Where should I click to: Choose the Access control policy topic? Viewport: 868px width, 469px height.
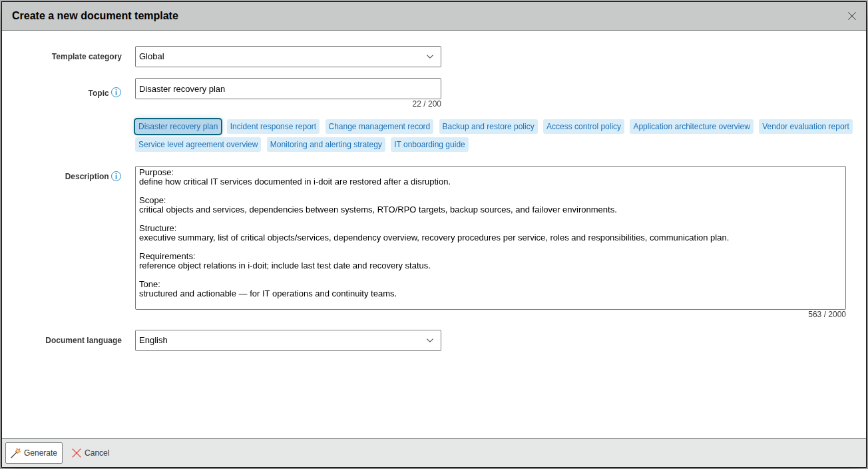coord(584,127)
